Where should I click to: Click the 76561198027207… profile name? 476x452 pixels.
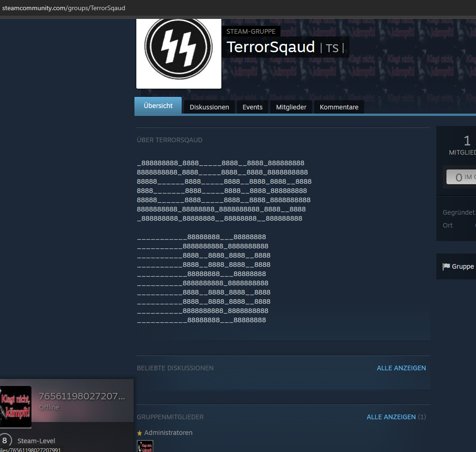click(81, 396)
